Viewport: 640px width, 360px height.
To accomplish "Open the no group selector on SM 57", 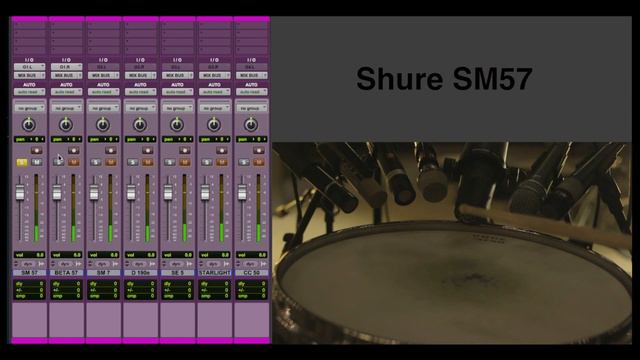I will pyautogui.click(x=29, y=108).
